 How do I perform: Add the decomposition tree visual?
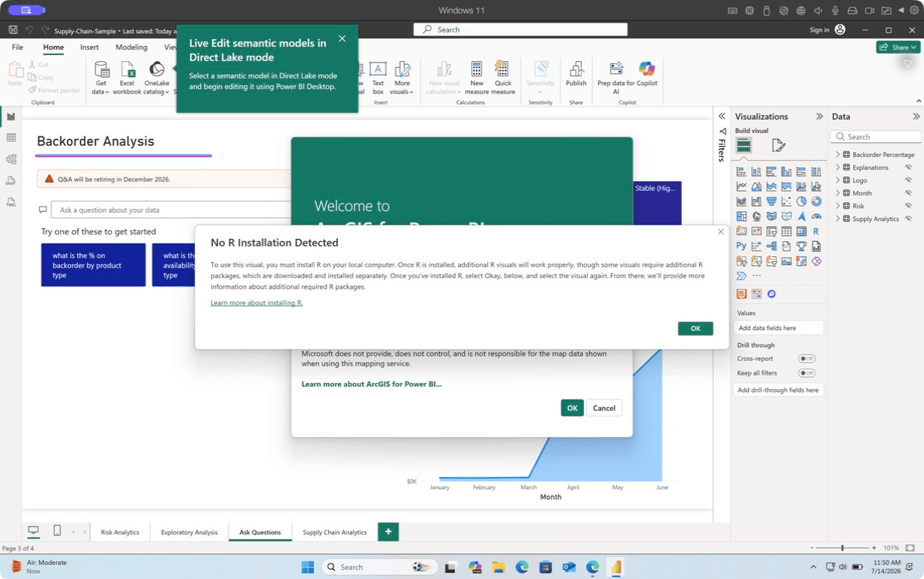tap(772, 246)
